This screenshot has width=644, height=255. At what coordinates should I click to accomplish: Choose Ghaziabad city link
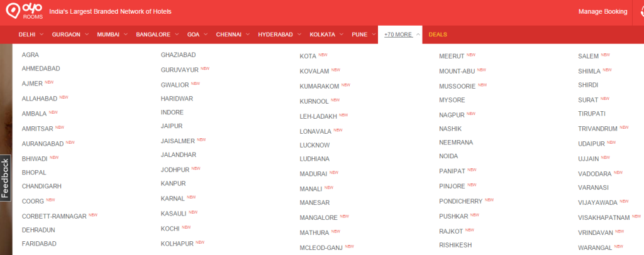click(178, 55)
